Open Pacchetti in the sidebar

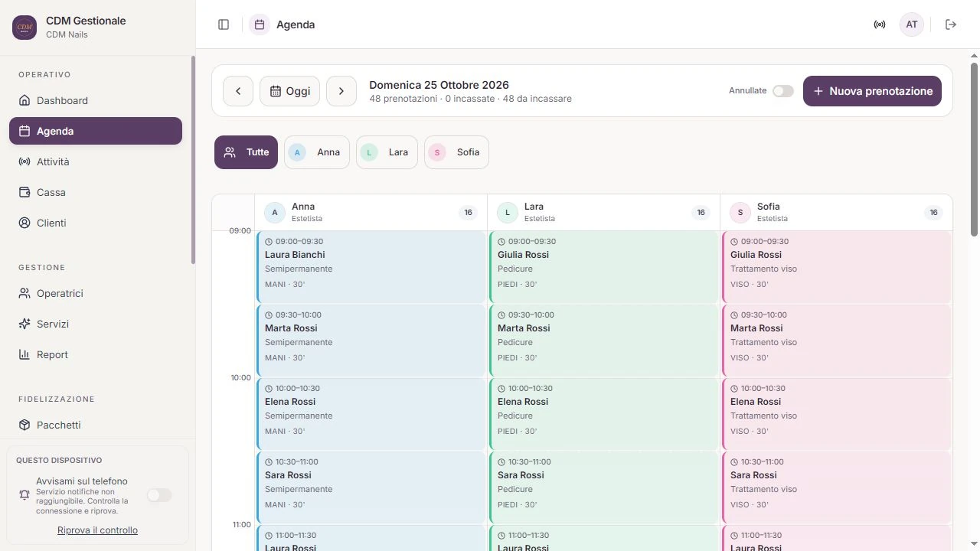click(96, 425)
